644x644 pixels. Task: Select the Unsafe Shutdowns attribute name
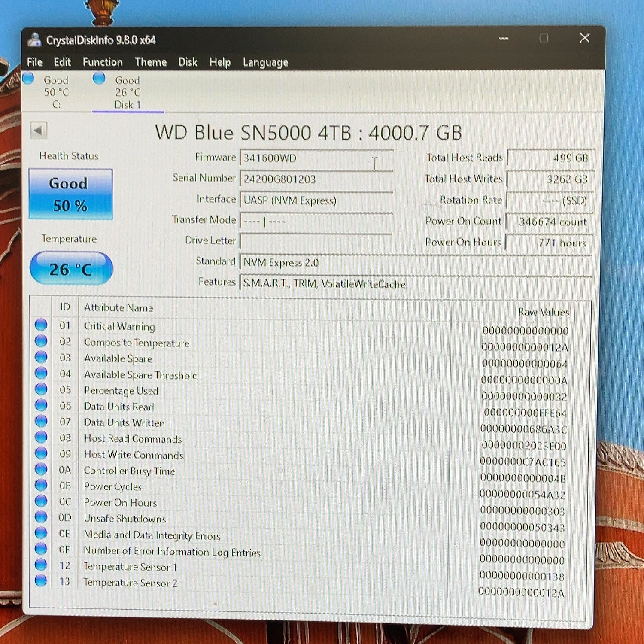coord(125,519)
